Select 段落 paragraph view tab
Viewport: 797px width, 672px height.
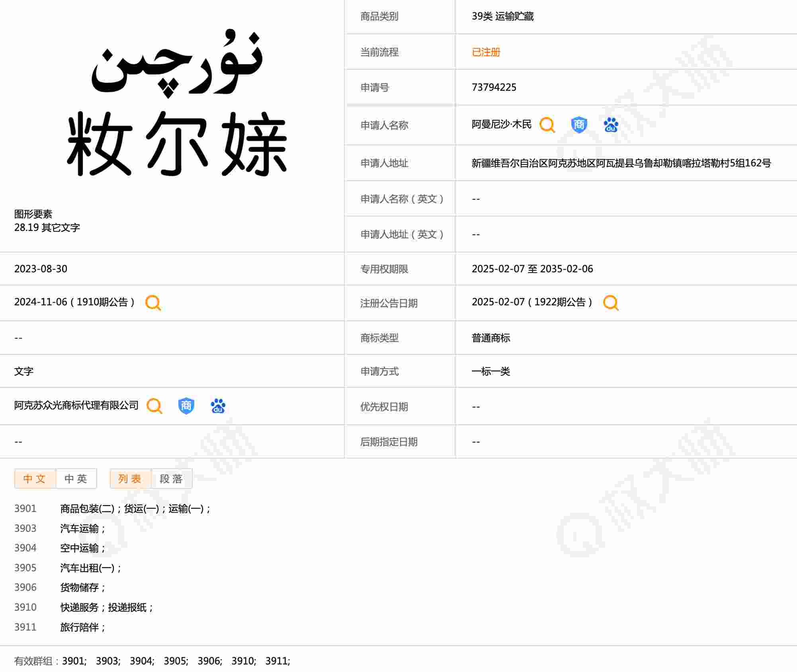[172, 479]
